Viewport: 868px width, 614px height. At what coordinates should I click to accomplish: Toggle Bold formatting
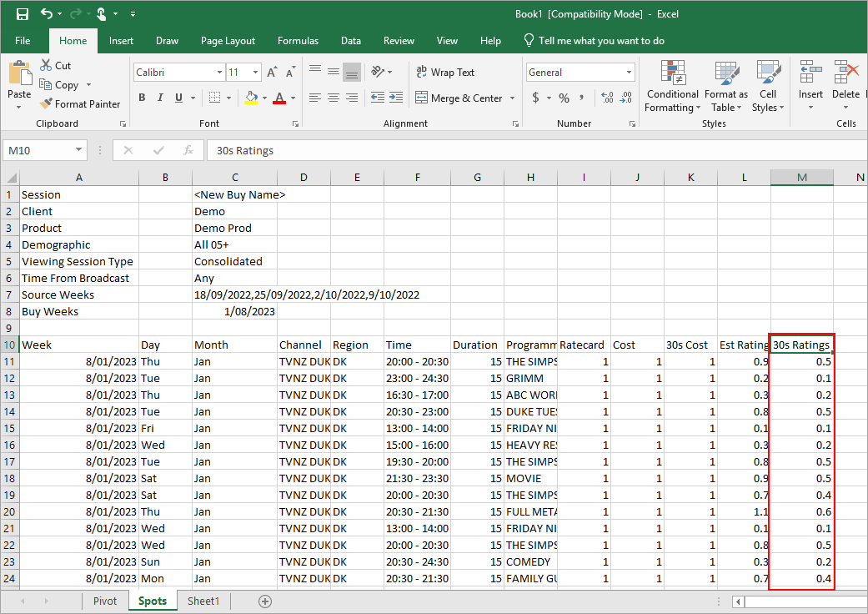tap(143, 98)
